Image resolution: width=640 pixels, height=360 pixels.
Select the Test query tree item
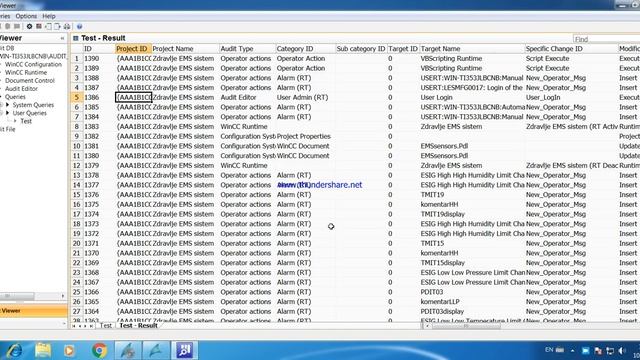pos(26,121)
